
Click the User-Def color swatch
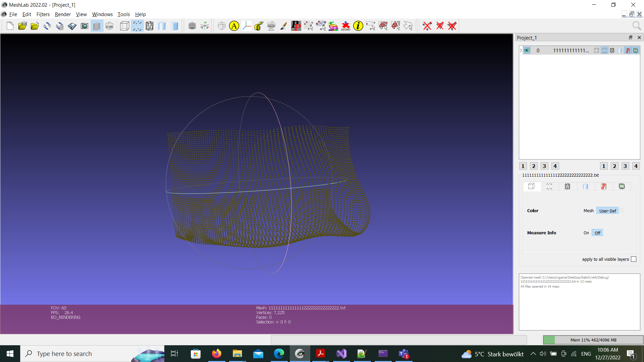coord(621,210)
